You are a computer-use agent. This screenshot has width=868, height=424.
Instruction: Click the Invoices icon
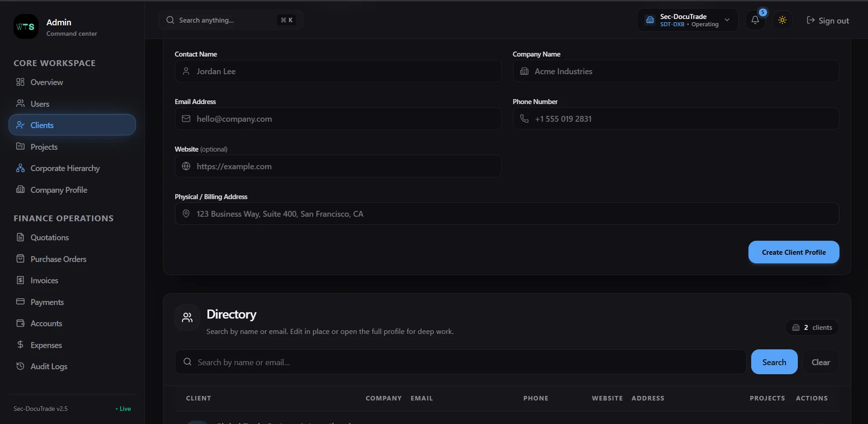(x=20, y=280)
